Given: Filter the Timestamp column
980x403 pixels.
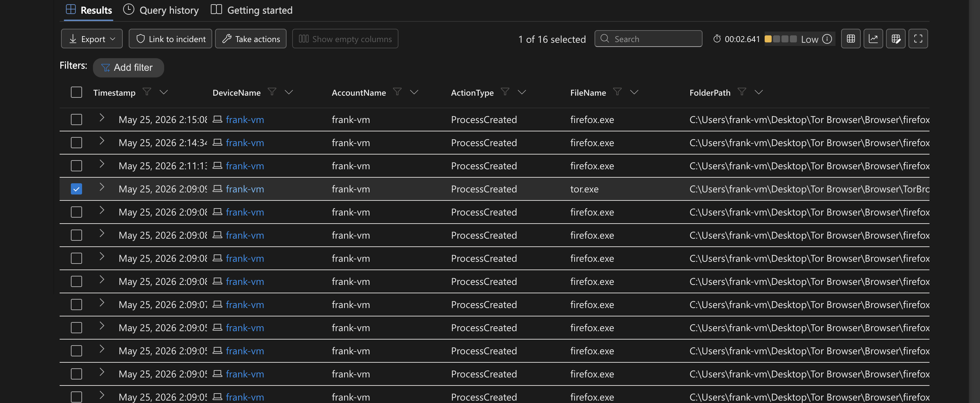Looking at the screenshot, I should click(x=147, y=91).
